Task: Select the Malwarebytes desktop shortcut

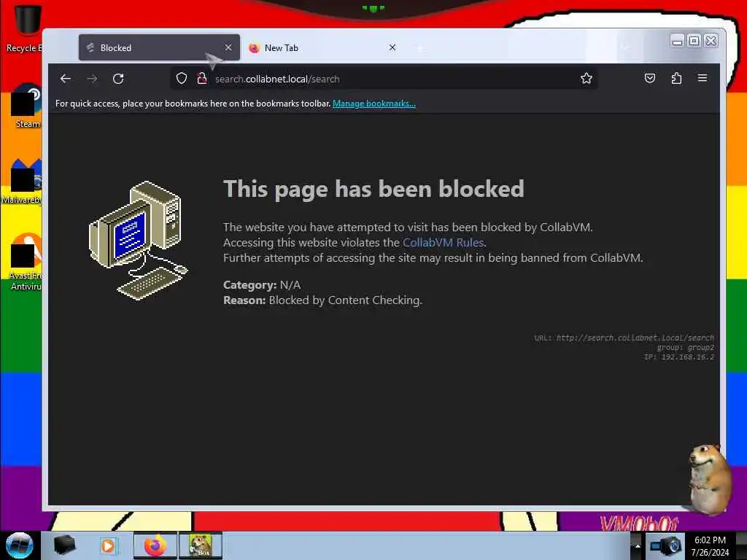Action: [22, 182]
